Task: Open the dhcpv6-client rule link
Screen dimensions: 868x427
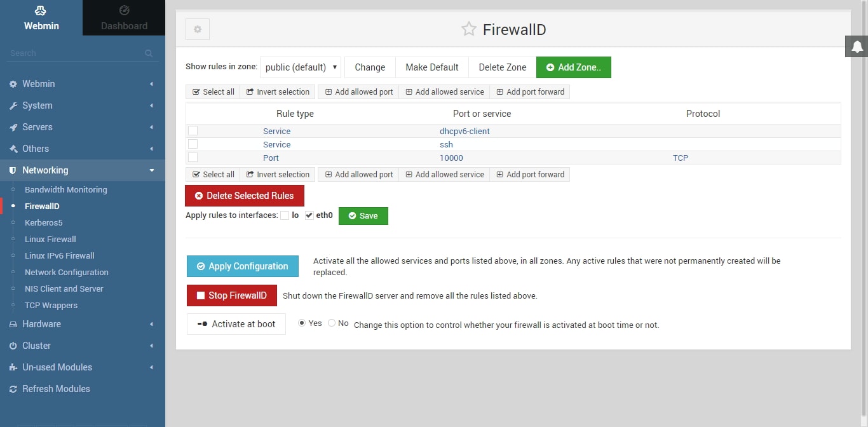Action: pyautogui.click(x=465, y=132)
